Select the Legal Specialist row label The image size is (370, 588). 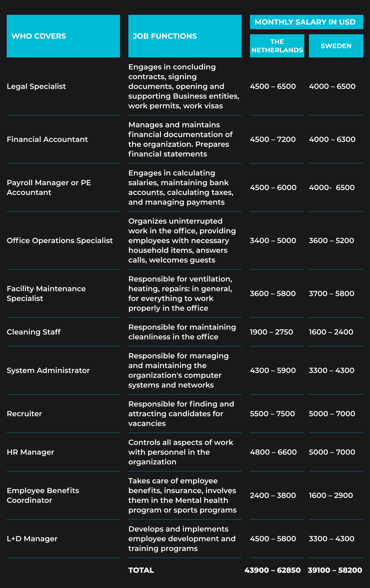[36, 86]
